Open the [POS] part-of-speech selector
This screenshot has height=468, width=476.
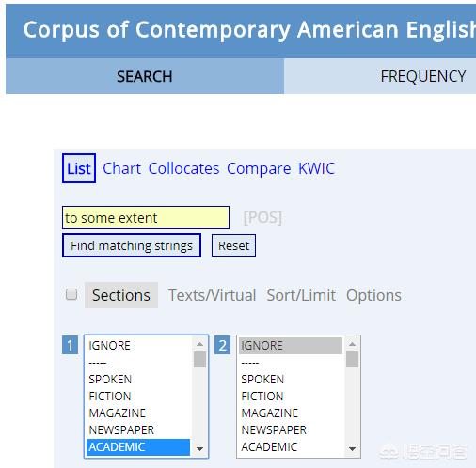click(x=262, y=217)
